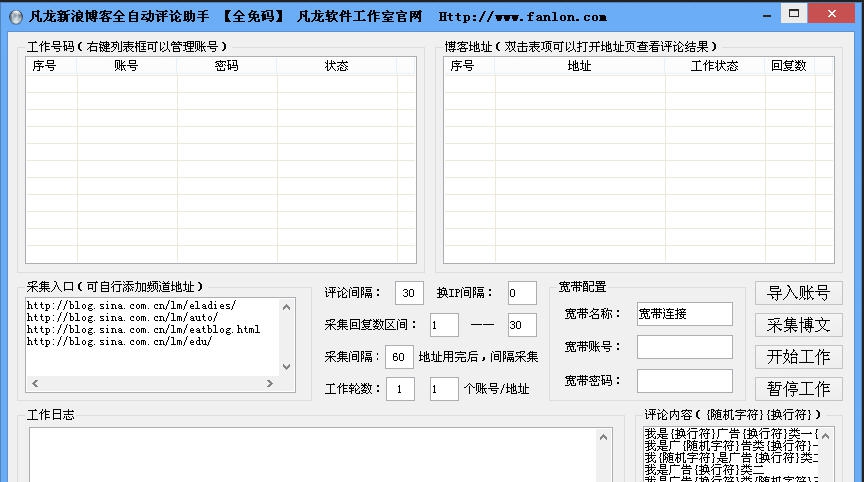
Task: Minimize the window
Action: tap(766, 16)
